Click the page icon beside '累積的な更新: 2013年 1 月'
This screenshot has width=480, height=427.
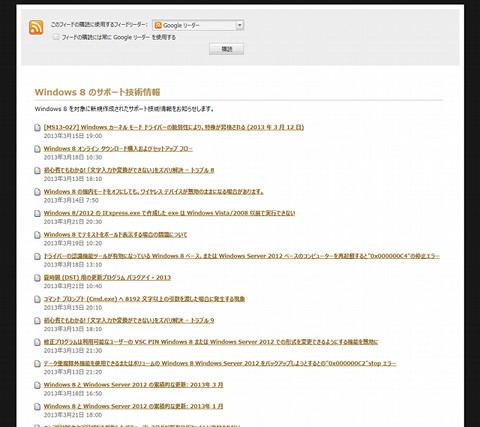37,407
